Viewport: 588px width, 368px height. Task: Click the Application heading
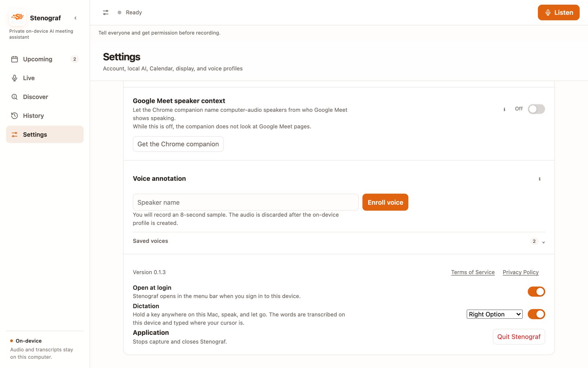(151, 332)
